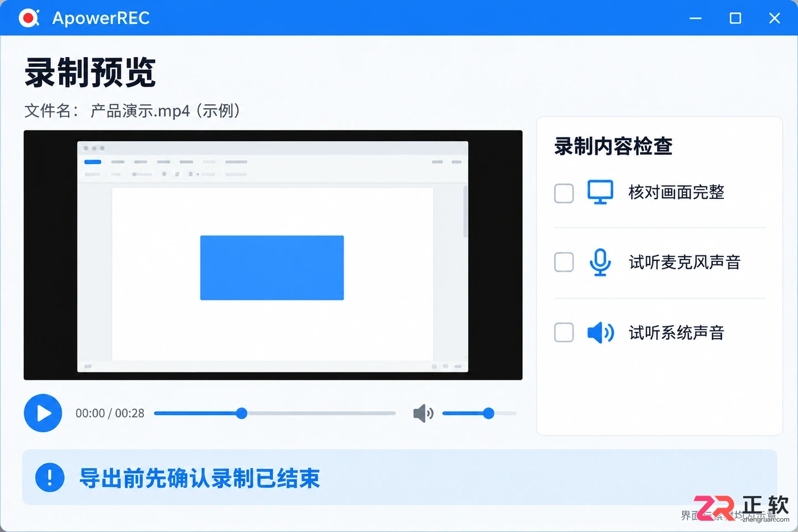
Task: Close the ApowerREC window
Action: pyautogui.click(x=775, y=18)
